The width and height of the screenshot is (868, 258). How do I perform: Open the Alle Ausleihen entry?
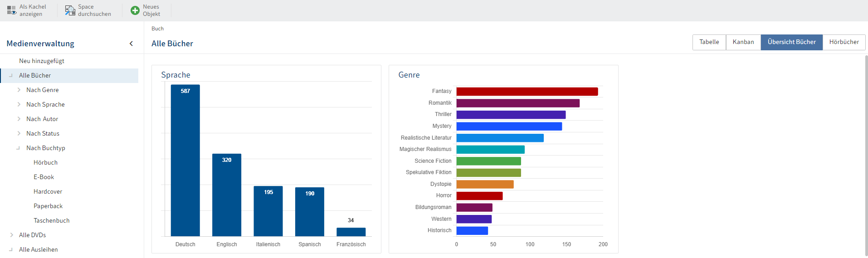pos(38,249)
